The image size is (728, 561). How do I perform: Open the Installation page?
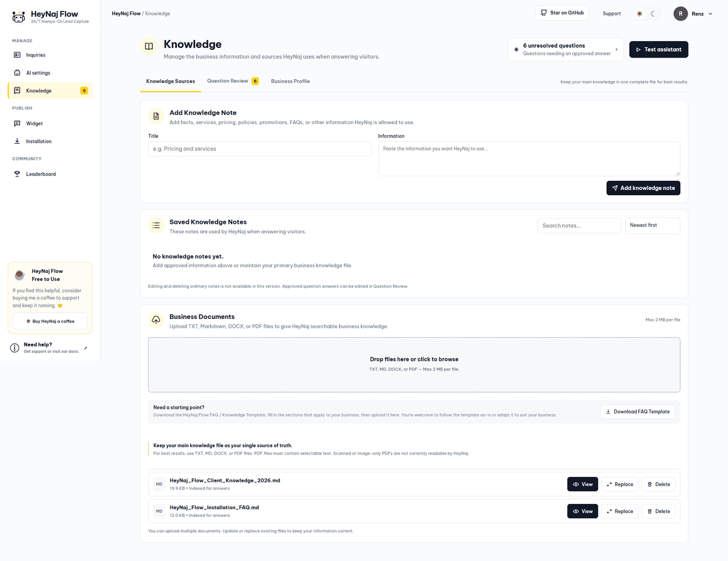(x=50, y=141)
